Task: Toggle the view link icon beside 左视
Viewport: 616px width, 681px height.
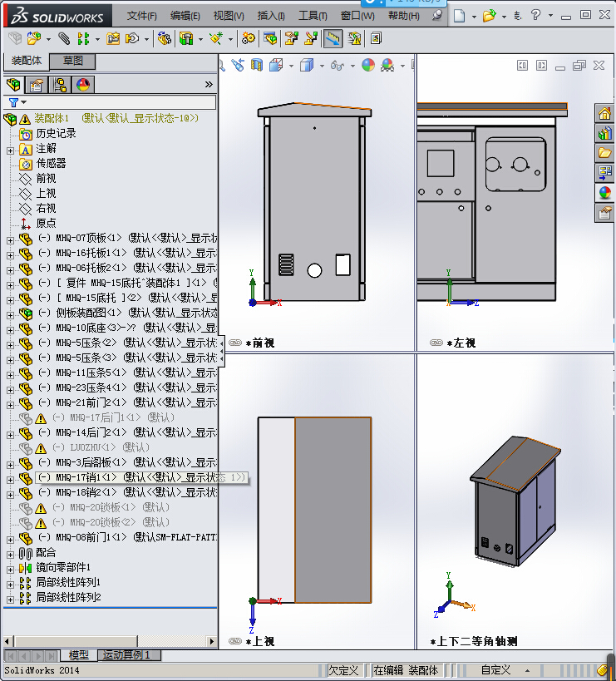Action: coord(436,343)
